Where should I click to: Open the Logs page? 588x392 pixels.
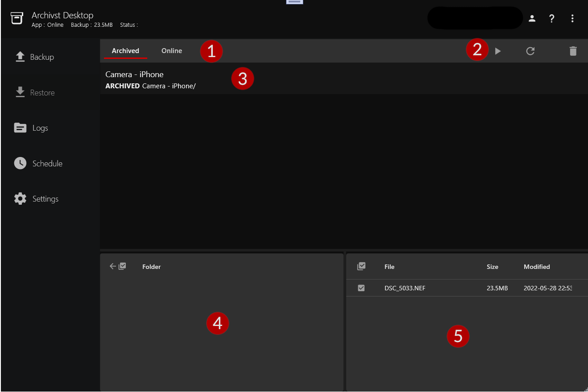[x=31, y=128]
